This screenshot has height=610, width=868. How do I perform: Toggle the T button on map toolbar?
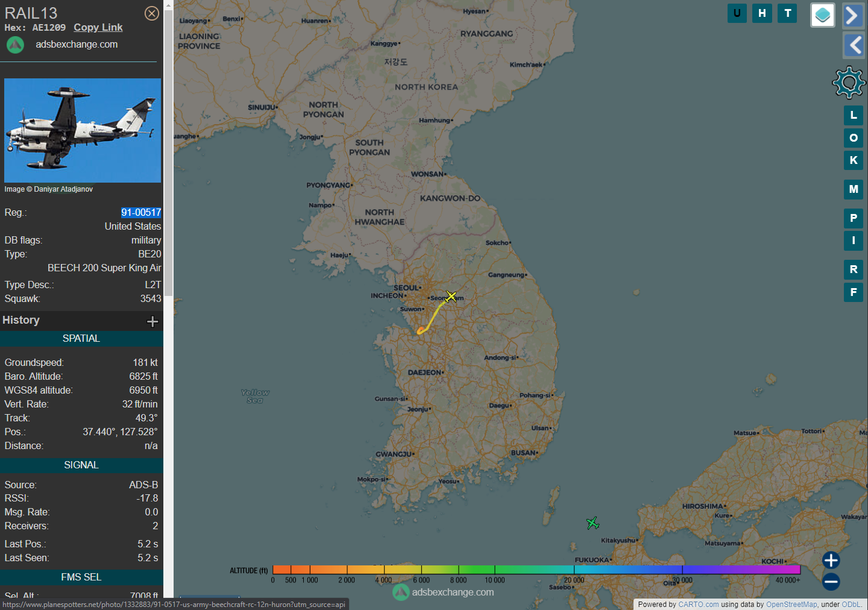tap(787, 13)
